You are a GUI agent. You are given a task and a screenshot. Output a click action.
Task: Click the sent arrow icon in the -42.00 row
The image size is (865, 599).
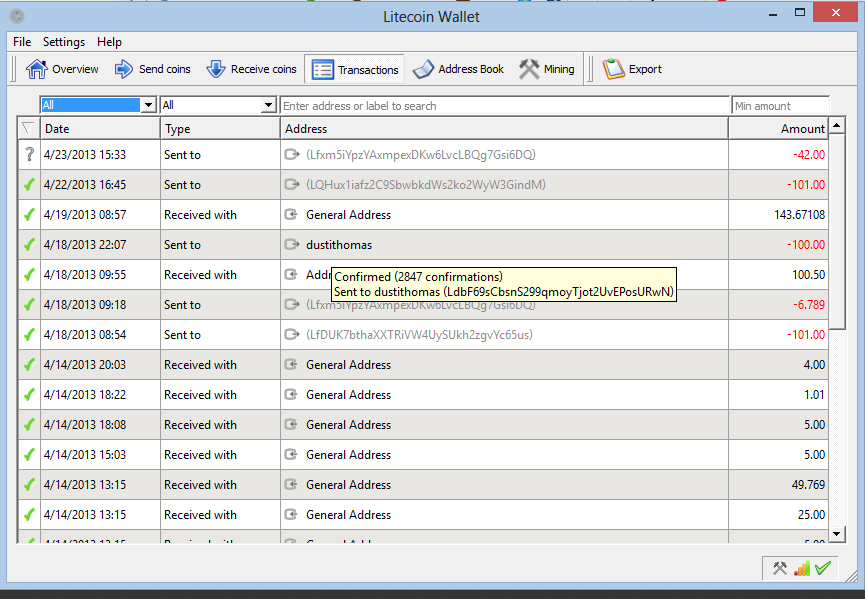pyautogui.click(x=292, y=154)
